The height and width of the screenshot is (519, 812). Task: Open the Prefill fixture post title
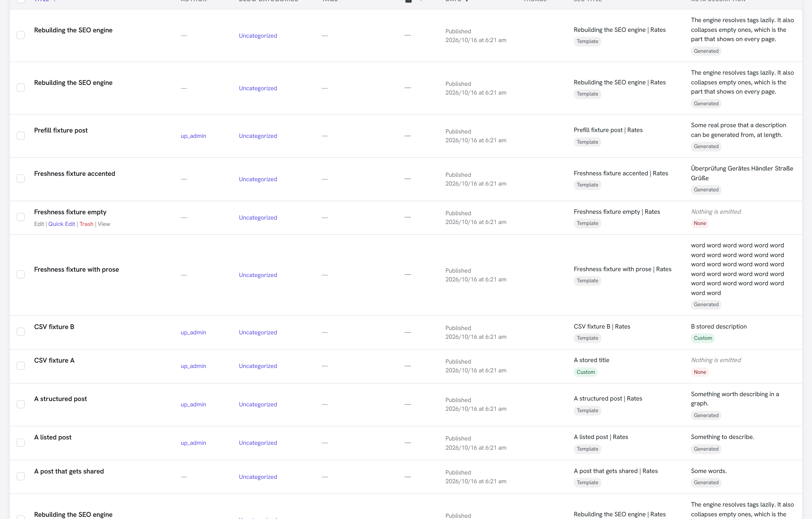[61, 130]
